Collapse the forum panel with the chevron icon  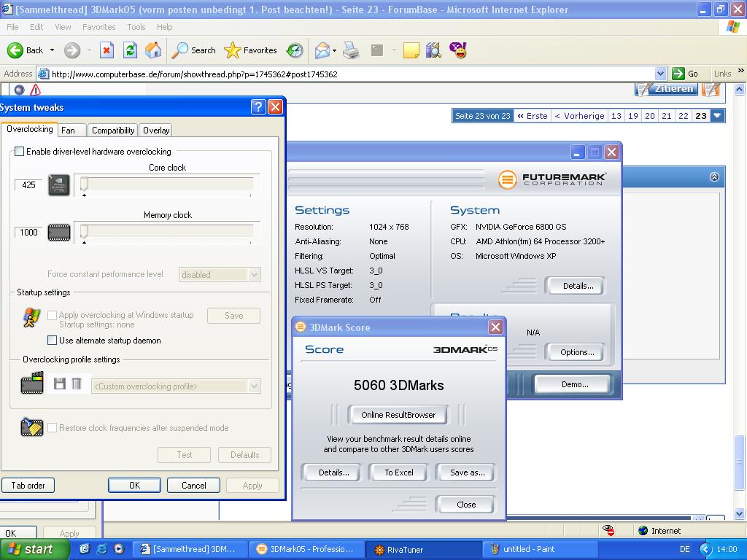point(714,176)
